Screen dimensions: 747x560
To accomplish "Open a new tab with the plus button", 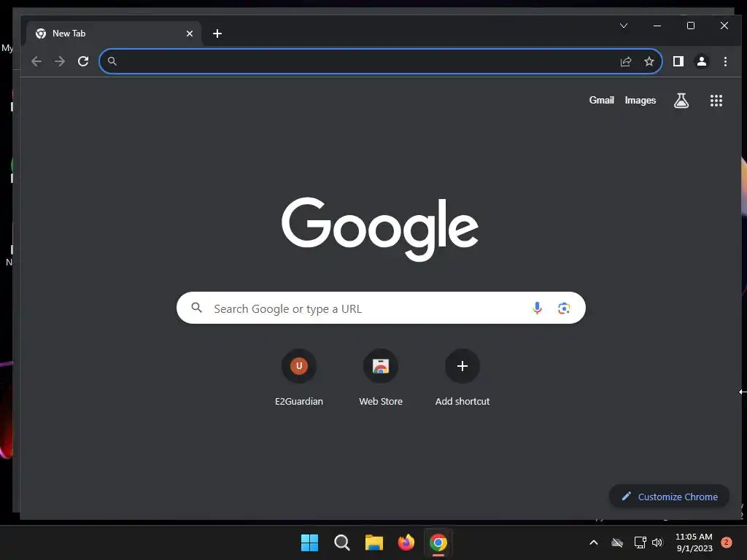I will pyautogui.click(x=217, y=34).
